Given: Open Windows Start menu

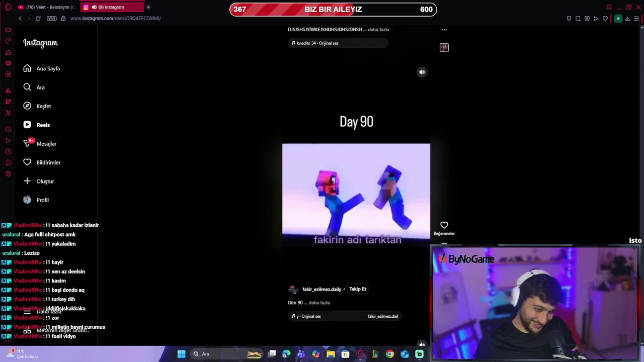Looking at the screenshot, I should tap(182, 354).
